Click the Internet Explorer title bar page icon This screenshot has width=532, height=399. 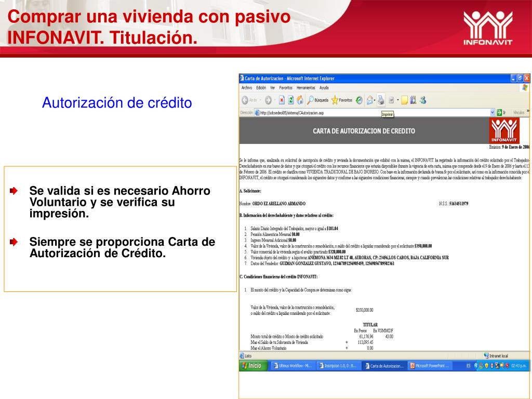coord(242,78)
